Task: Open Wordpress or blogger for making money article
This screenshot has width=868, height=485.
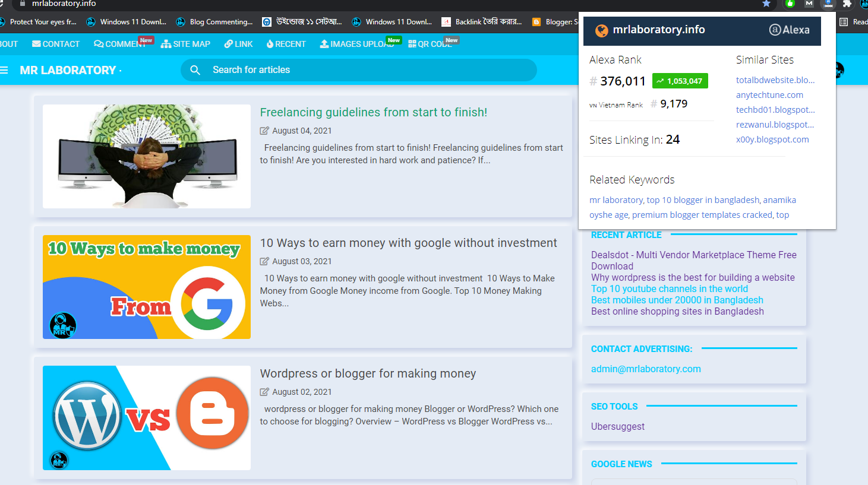Action: click(368, 373)
